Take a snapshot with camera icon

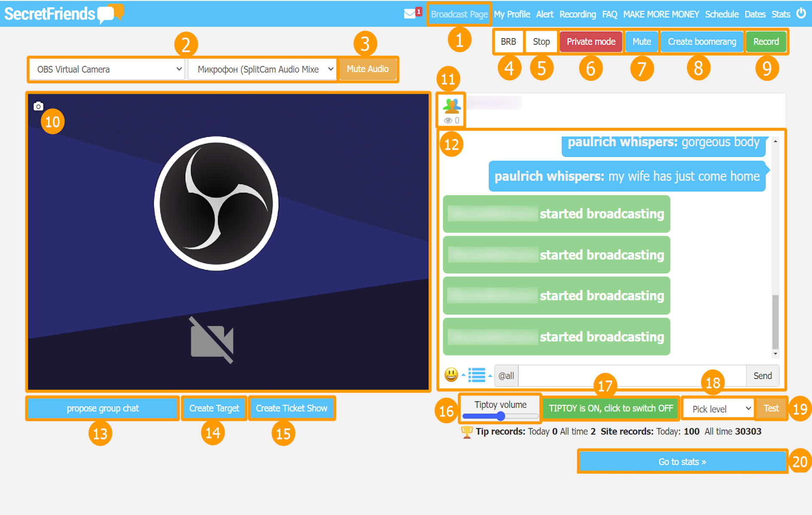point(38,106)
